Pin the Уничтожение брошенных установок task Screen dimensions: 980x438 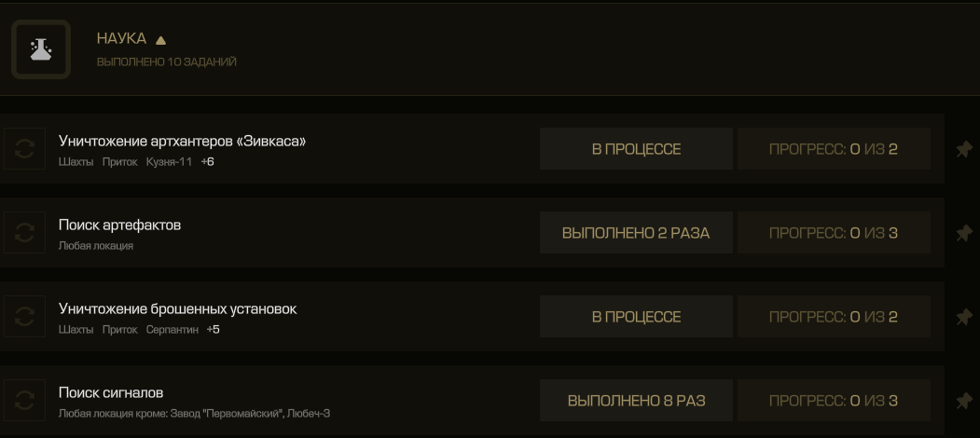coord(964,317)
